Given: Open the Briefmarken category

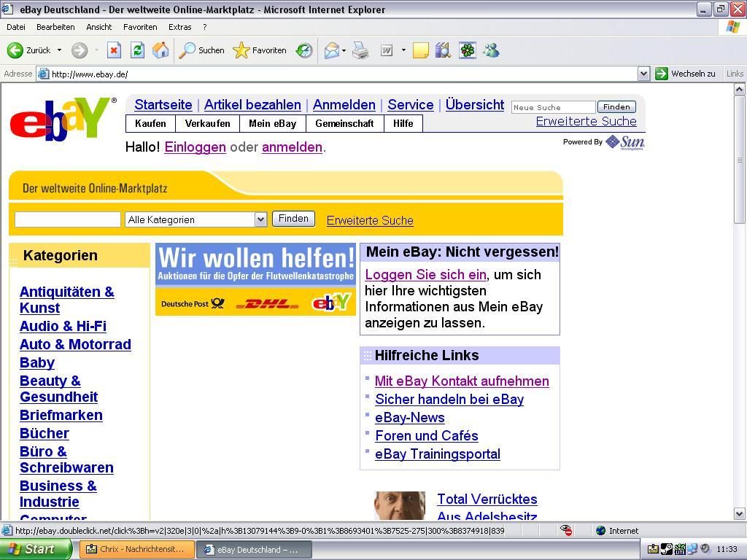Looking at the screenshot, I should [x=61, y=415].
